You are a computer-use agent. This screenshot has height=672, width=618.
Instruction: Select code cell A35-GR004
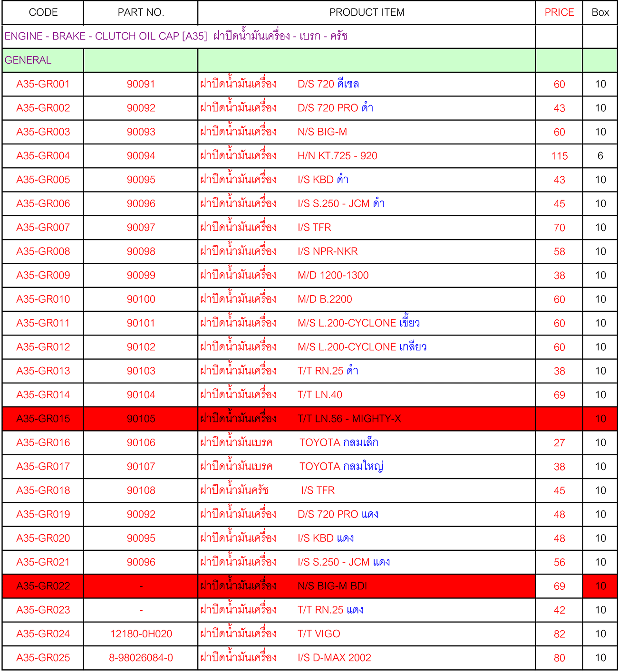pos(43,156)
